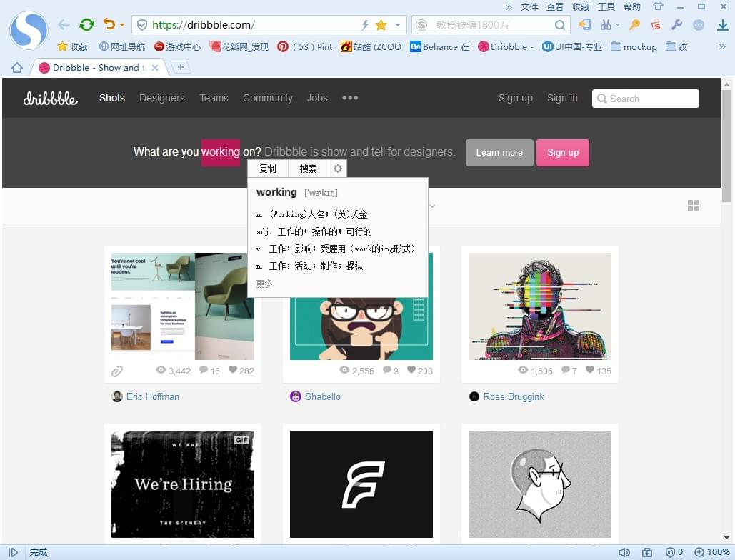Image resolution: width=735 pixels, height=560 pixels.
Task: Expand the undo history dropdown arrow
Action: 122,25
